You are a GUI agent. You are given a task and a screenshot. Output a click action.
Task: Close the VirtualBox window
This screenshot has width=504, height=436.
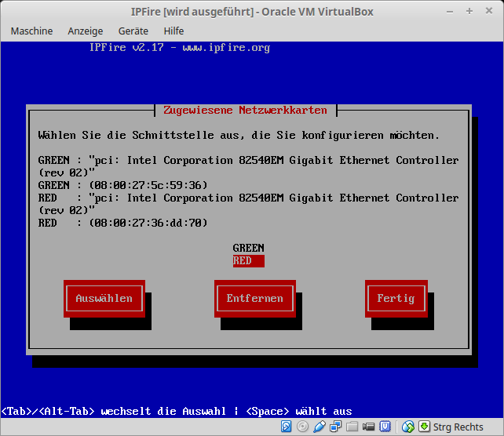[489, 11]
